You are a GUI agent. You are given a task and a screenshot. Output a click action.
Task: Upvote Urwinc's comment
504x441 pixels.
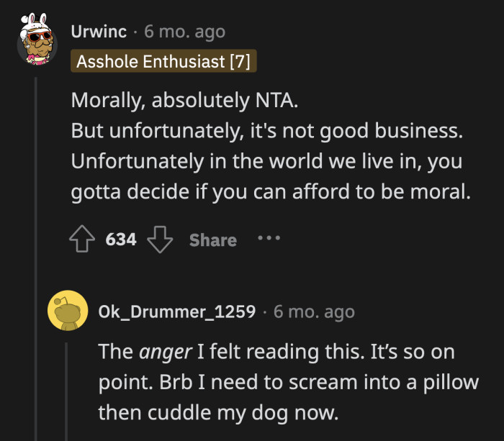tap(84, 240)
